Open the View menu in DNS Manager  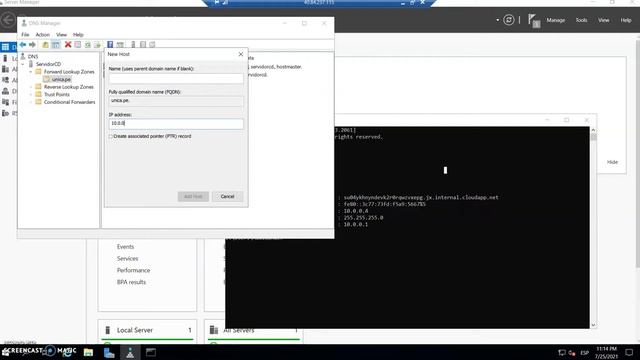(x=61, y=35)
